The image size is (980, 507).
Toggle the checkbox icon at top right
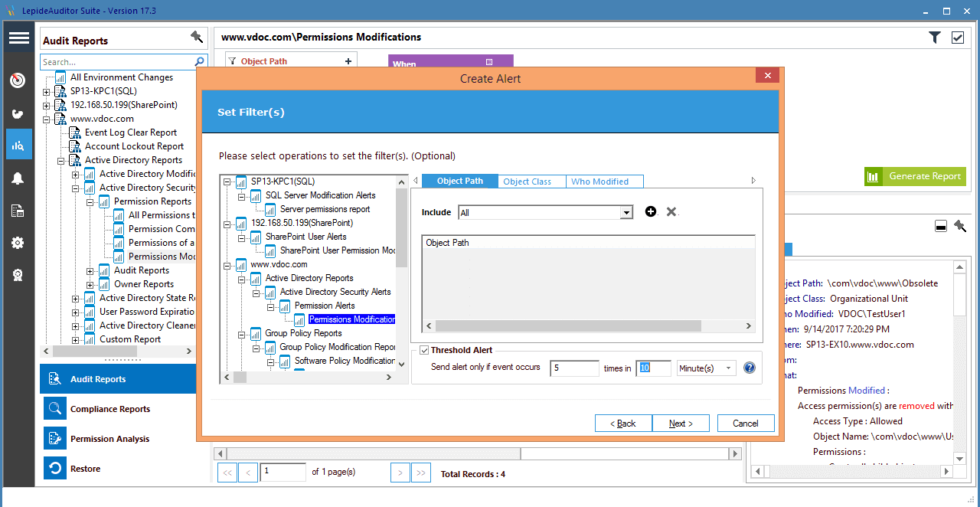coord(958,38)
